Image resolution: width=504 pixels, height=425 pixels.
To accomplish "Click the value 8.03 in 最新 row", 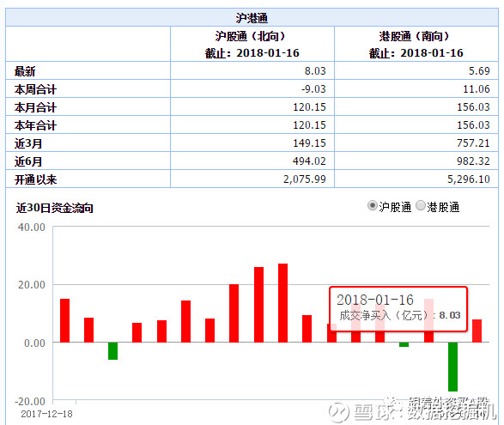I will [x=315, y=70].
